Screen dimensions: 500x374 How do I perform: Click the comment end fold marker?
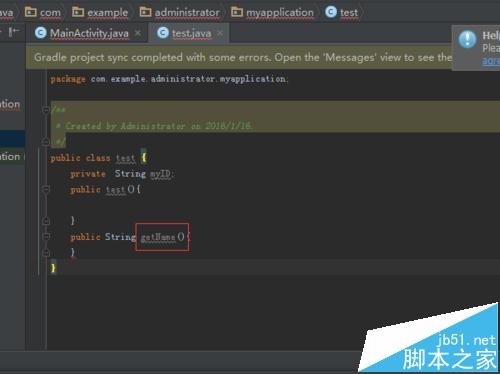pos(46,142)
